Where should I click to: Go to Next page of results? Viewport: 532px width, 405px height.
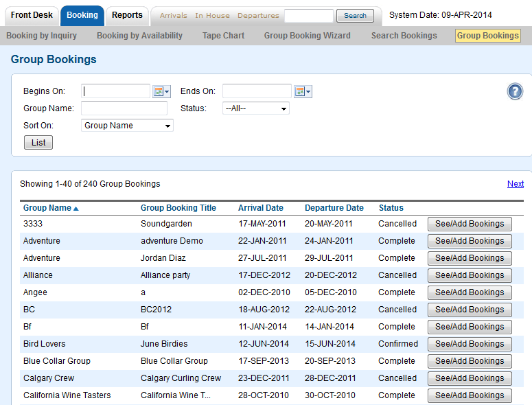tap(516, 184)
